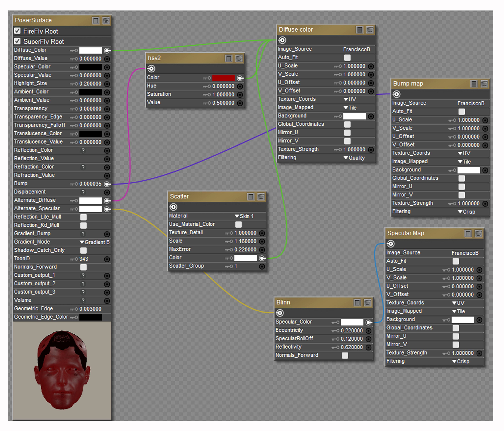
Task: Click the Saturation value 1.000000 in hsv2
Action: point(223,95)
